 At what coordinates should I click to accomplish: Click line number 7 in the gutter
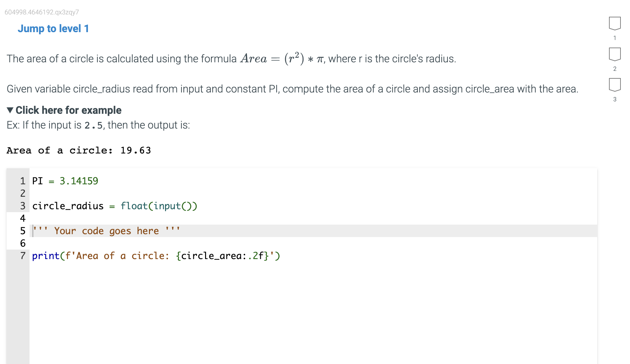point(23,256)
